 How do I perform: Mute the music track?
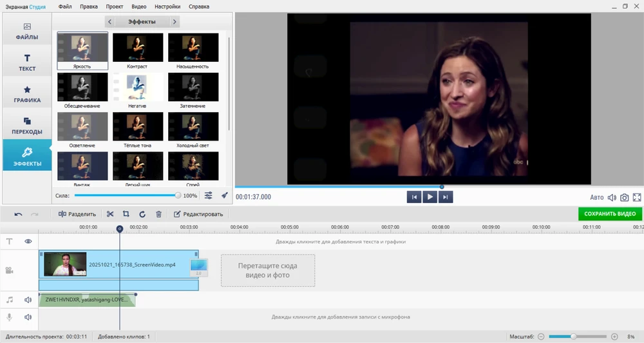click(28, 300)
